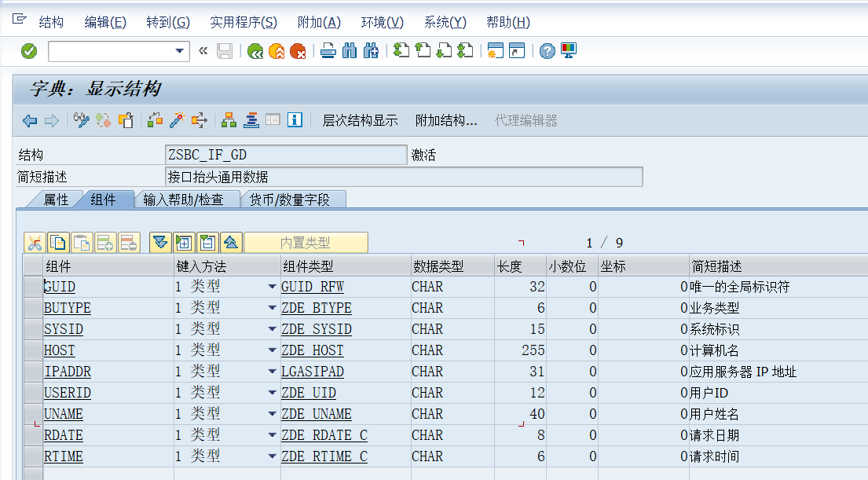Click the Insert Row icon above table

click(105, 243)
